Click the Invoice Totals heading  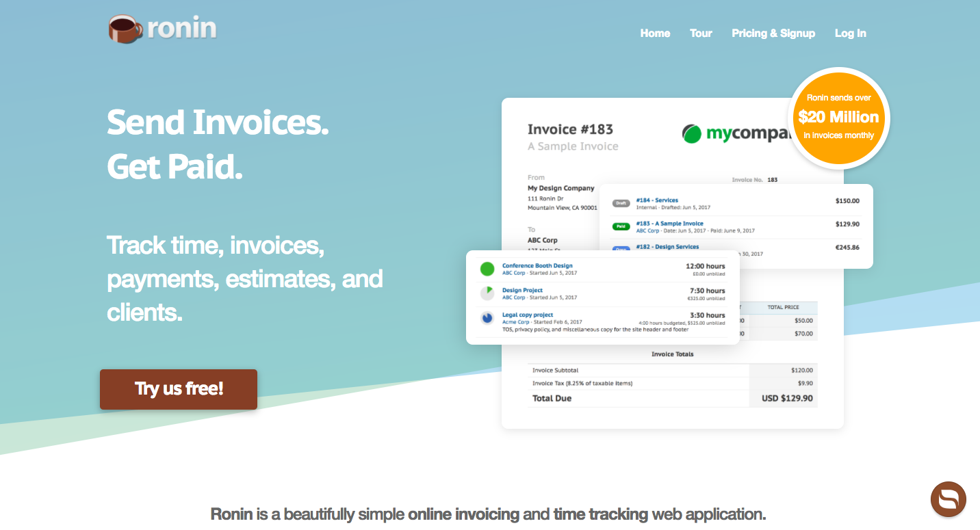click(673, 354)
